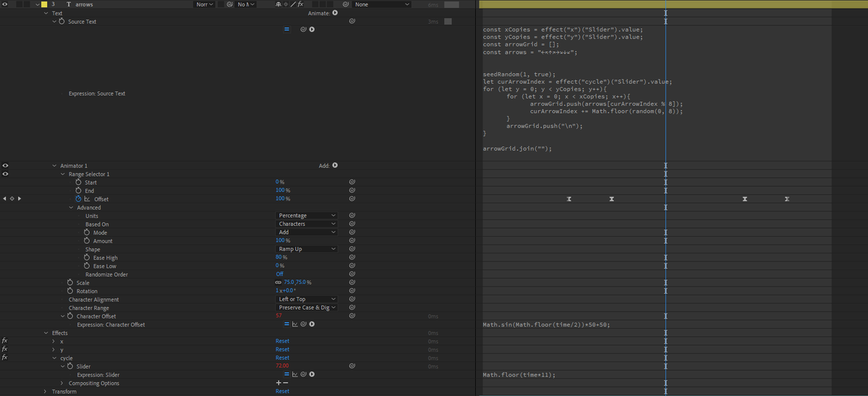Toggle the Source Text expression enable icon

[286, 30]
